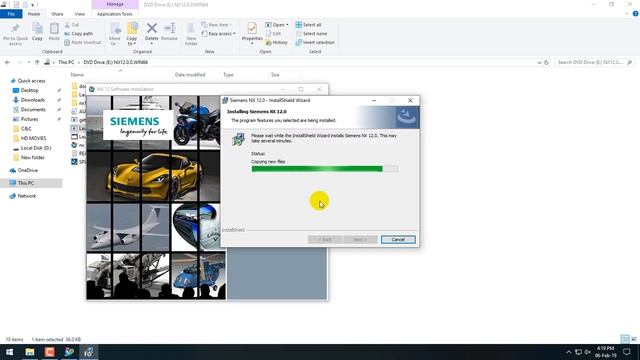The width and height of the screenshot is (640, 360).
Task: Open File Explorer from the taskbar
Action: (29, 352)
